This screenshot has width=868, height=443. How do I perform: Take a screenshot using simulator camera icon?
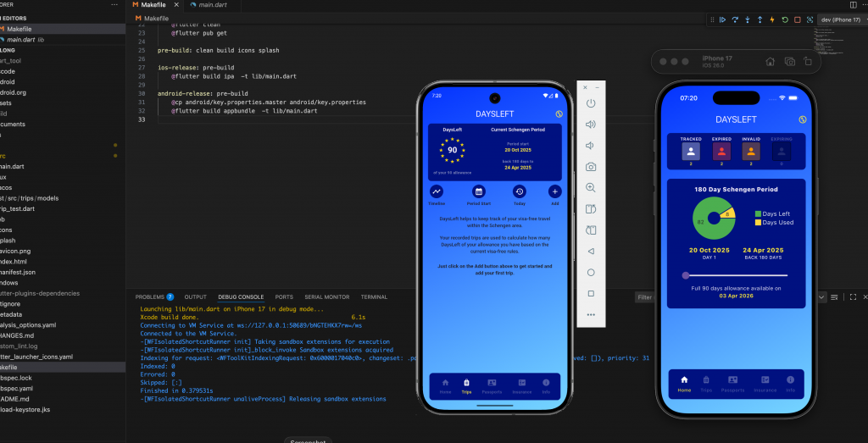click(x=788, y=62)
